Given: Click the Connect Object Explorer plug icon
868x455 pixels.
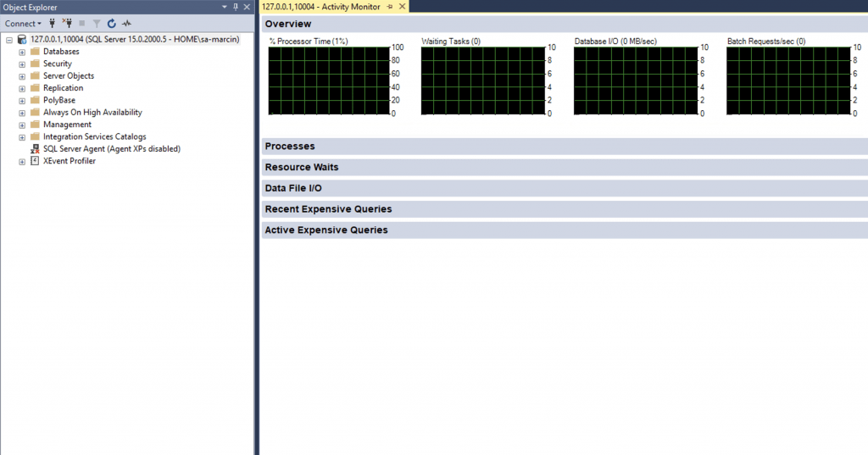Looking at the screenshot, I should pyautogui.click(x=52, y=23).
